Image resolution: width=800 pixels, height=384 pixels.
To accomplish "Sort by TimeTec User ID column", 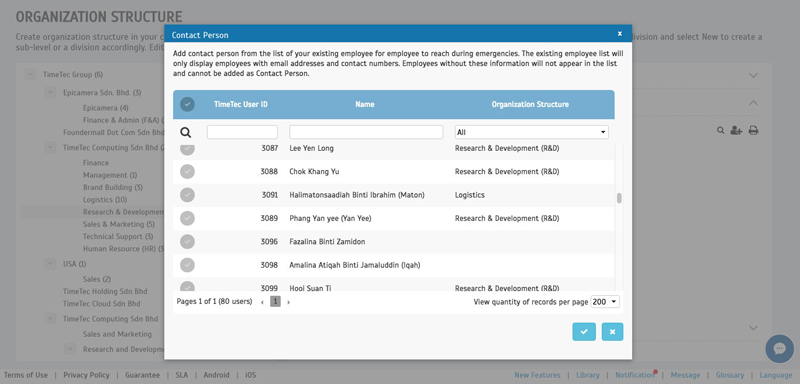I will [241, 104].
